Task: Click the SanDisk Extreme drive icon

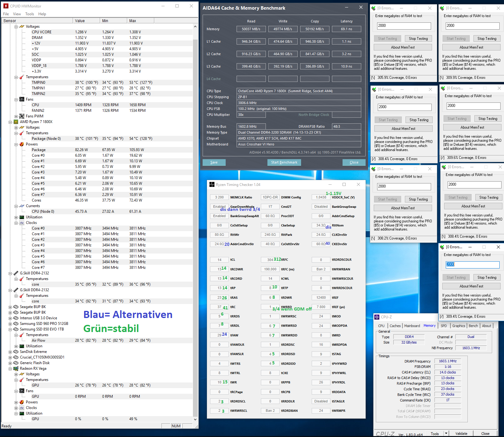Action: click(16, 352)
